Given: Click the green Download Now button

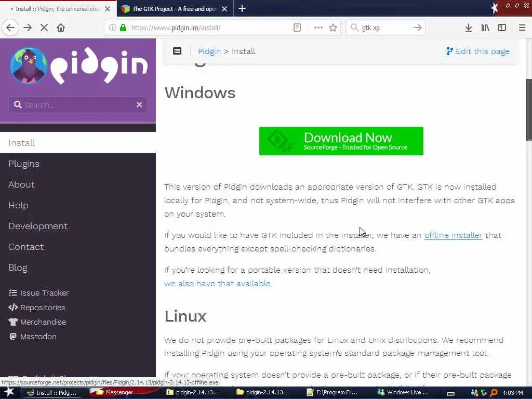Looking at the screenshot, I should coord(341,141).
